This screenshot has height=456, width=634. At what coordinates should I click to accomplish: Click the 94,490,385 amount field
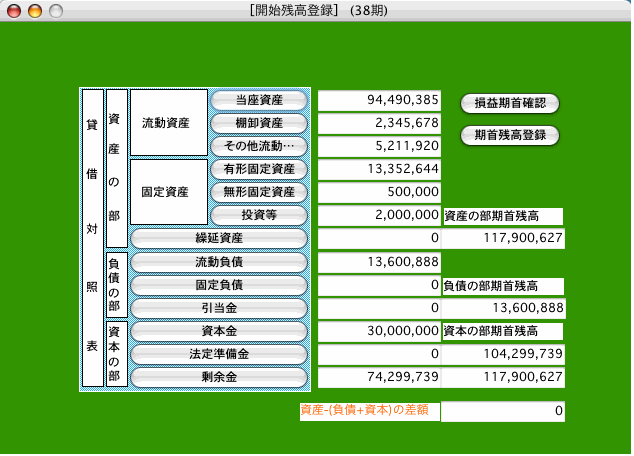(x=379, y=100)
